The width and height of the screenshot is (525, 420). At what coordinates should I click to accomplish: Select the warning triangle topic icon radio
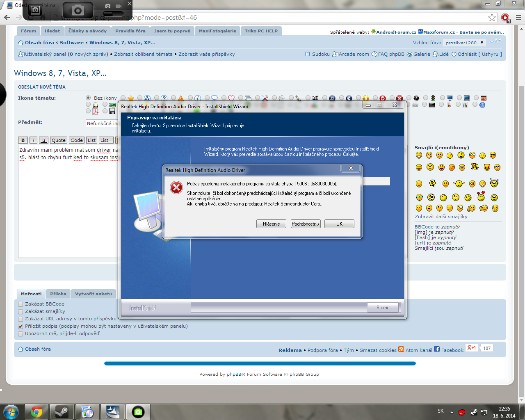click(x=173, y=98)
